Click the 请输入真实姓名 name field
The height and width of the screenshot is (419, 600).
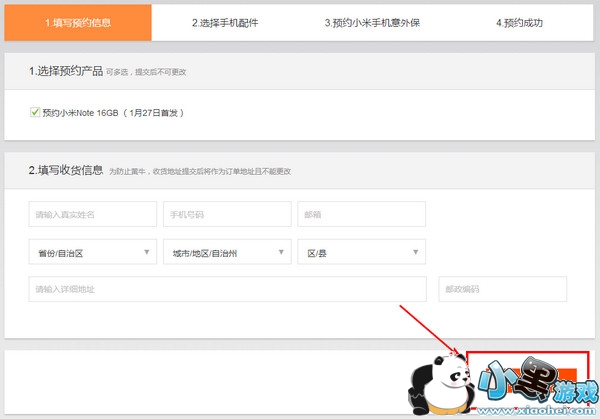(x=93, y=214)
